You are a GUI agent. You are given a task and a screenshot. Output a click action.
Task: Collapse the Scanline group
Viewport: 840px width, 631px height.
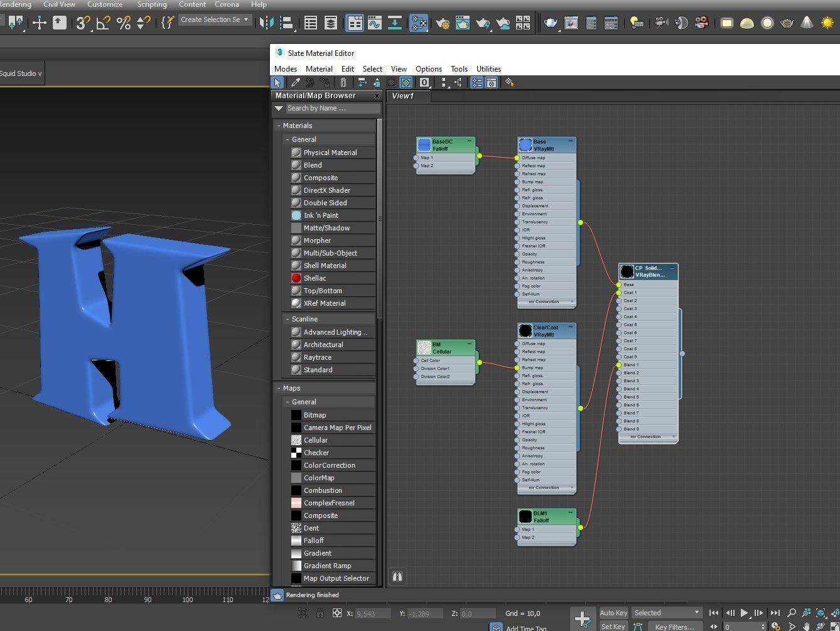coord(288,319)
